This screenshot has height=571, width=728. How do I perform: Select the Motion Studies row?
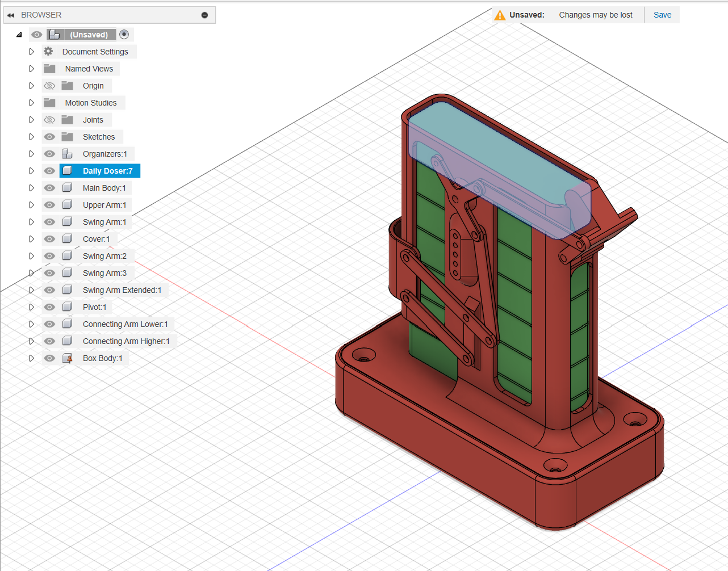[x=83, y=103]
